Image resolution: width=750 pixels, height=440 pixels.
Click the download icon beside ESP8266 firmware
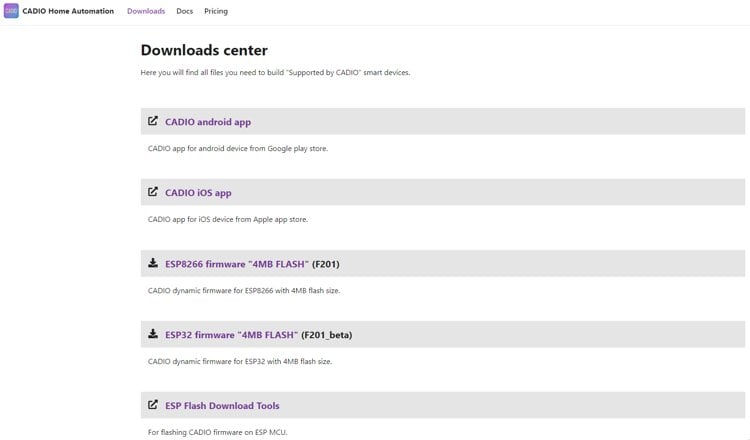click(x=153, y=263)
